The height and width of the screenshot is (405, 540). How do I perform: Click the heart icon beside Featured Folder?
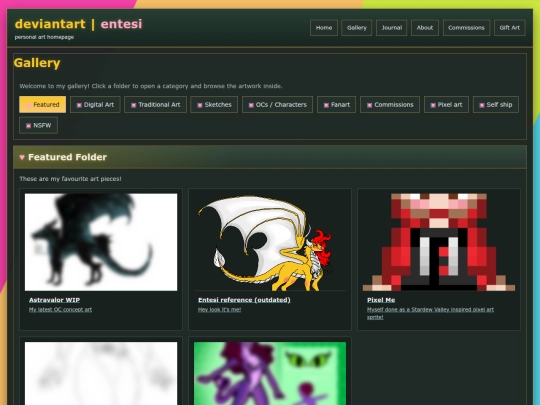[22, 157]
